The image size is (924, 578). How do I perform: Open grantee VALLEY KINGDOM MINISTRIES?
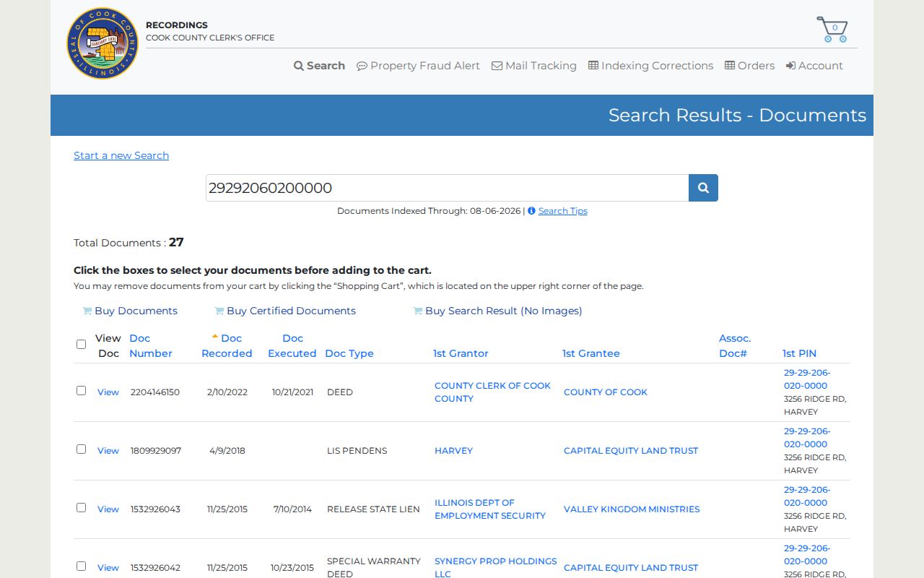click(632, 509)
